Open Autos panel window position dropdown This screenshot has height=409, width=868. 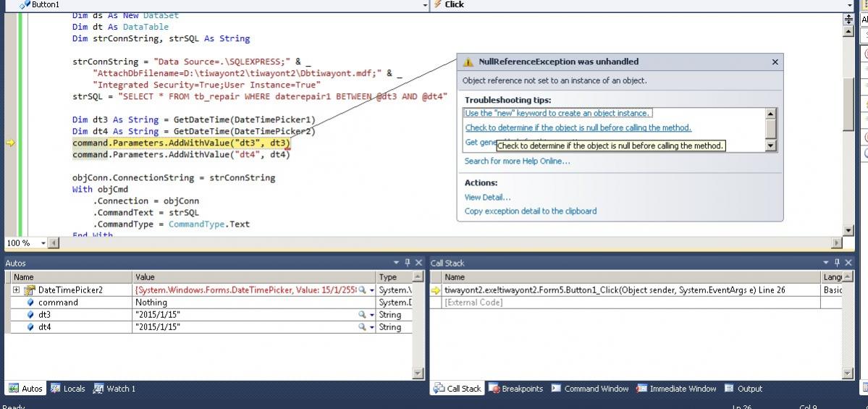[x=397, y=262]
